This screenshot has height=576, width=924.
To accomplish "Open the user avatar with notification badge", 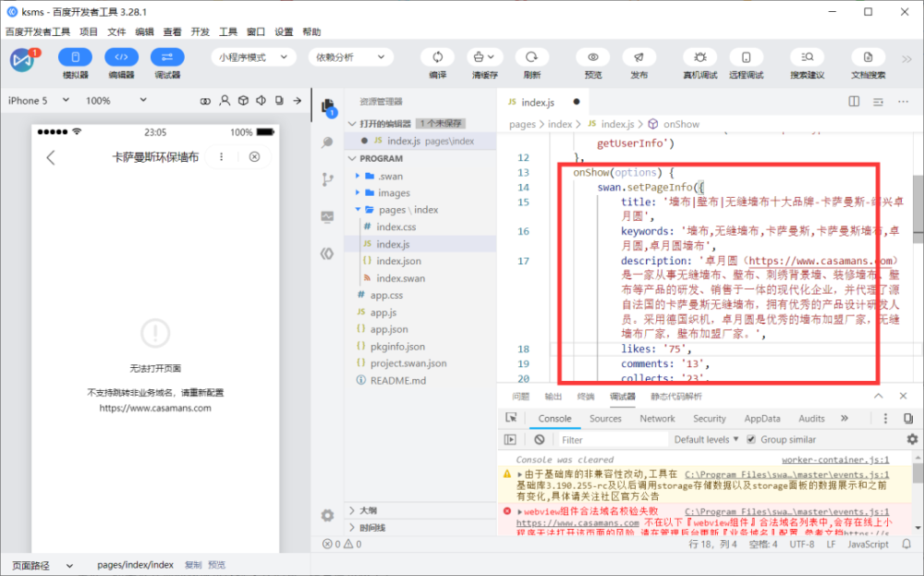I will 23,59.
